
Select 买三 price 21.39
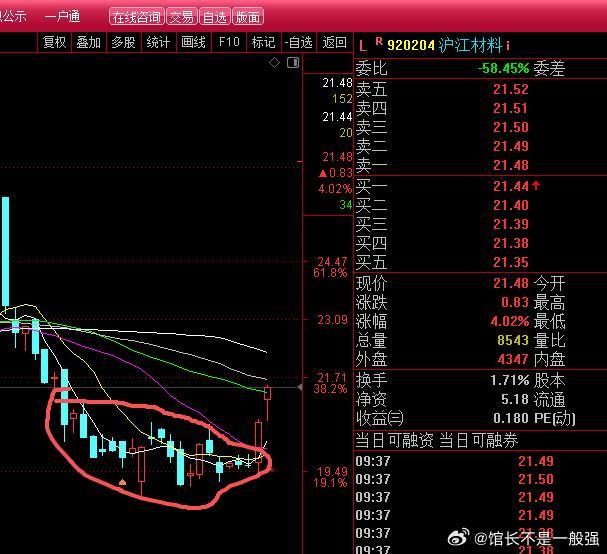(511, 224)
